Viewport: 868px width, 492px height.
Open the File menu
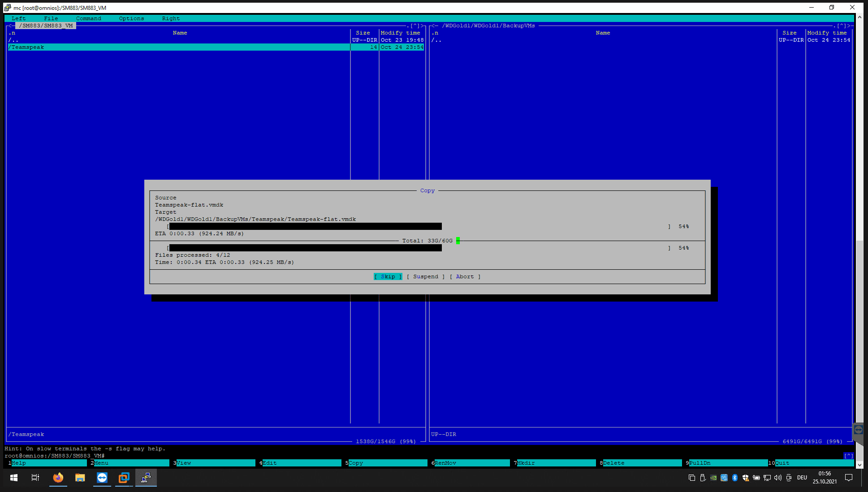(51, 18)
